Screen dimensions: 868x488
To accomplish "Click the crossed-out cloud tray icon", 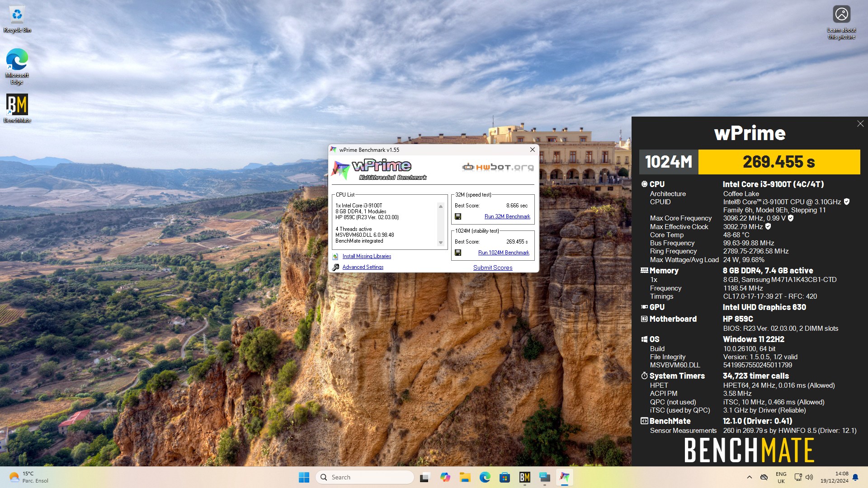I will coord(764,477).
